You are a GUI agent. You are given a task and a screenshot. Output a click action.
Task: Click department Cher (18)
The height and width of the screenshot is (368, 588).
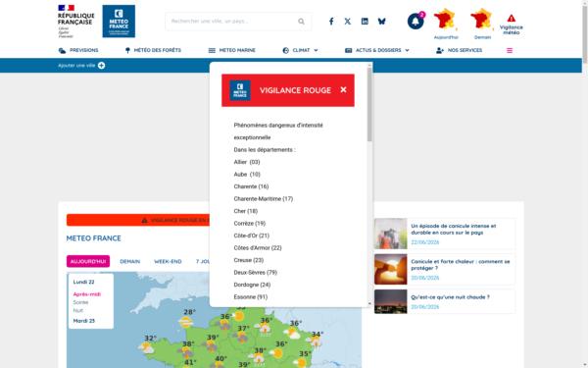[246, 211]
